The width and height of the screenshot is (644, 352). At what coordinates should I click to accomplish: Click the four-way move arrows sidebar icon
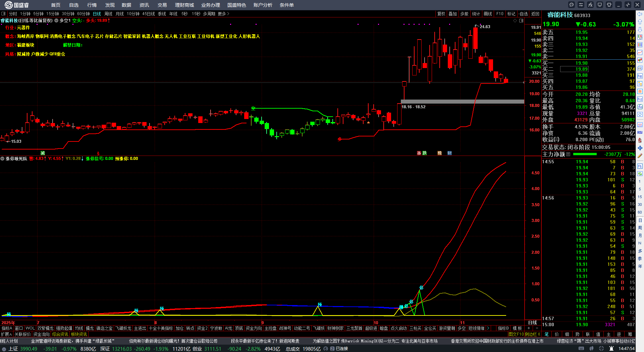pos(640,148)
